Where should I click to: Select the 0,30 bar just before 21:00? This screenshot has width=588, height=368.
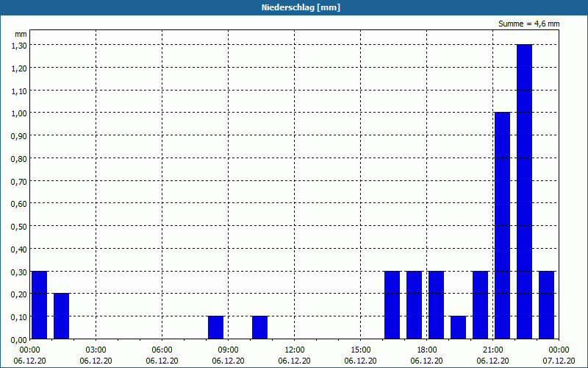pyautogui.click(x=481, y=305)
